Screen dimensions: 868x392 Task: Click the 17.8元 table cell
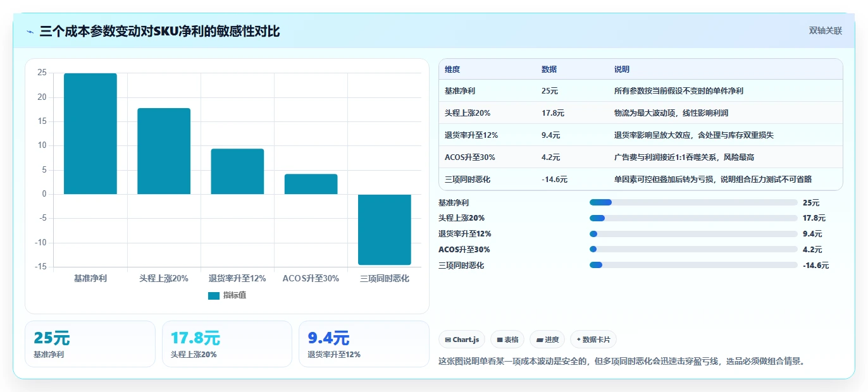[x=553, y=113]
